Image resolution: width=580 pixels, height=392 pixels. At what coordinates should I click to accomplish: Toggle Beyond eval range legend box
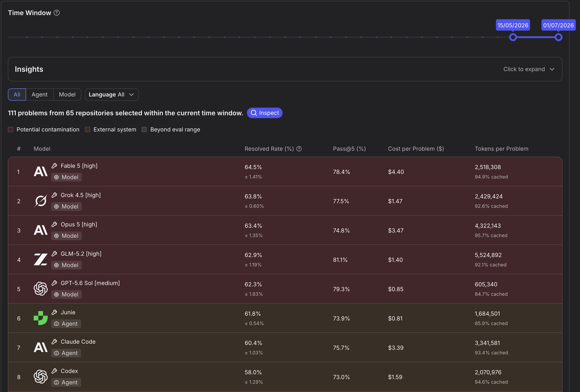click(144, 129)
